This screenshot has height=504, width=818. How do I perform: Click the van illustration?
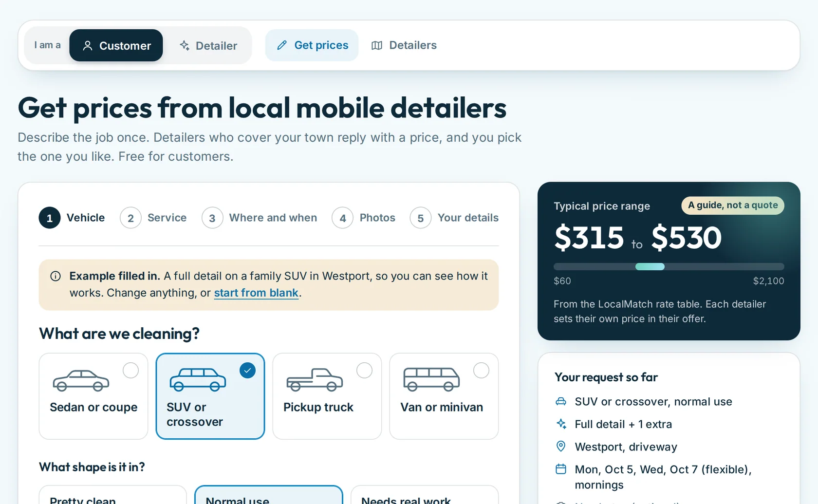pyautogui.click(x=431, y=379)
